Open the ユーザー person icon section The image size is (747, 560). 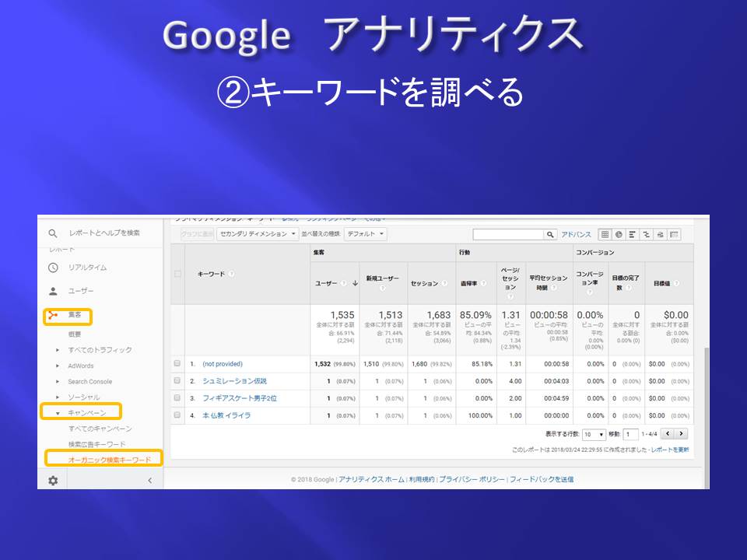53,291
